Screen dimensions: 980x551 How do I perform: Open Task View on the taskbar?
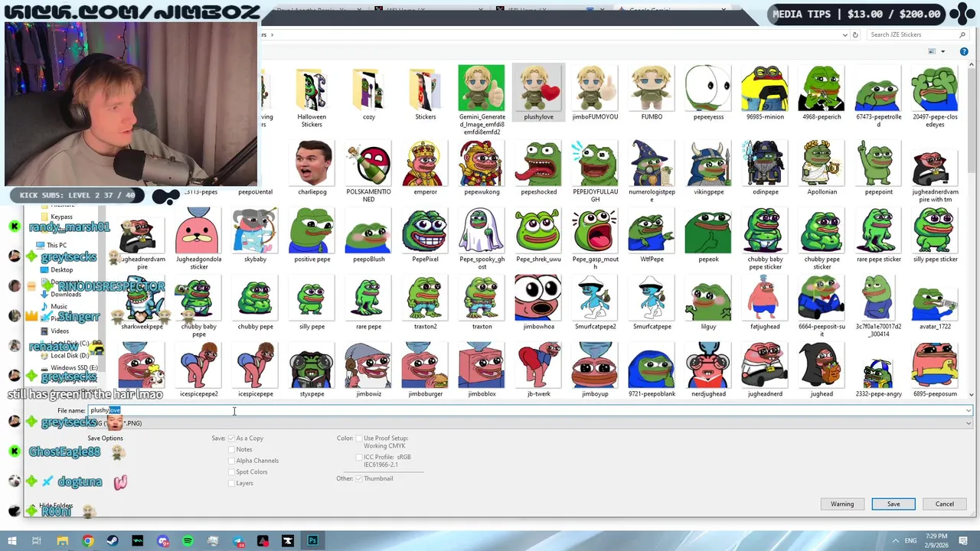37,541
